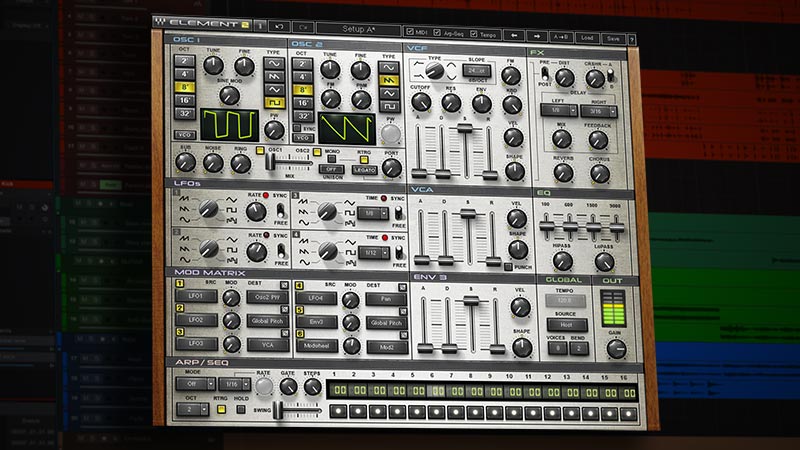Select sine wave type in OSC 2
Image resolution: width=800 pixels, height=450 pixels.
point(389,68)
